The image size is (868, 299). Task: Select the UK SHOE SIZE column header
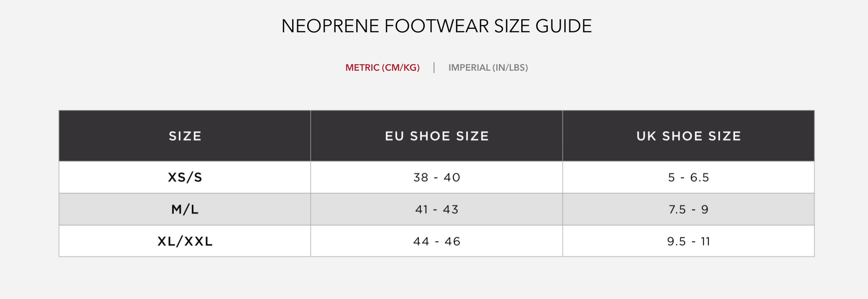688,136
